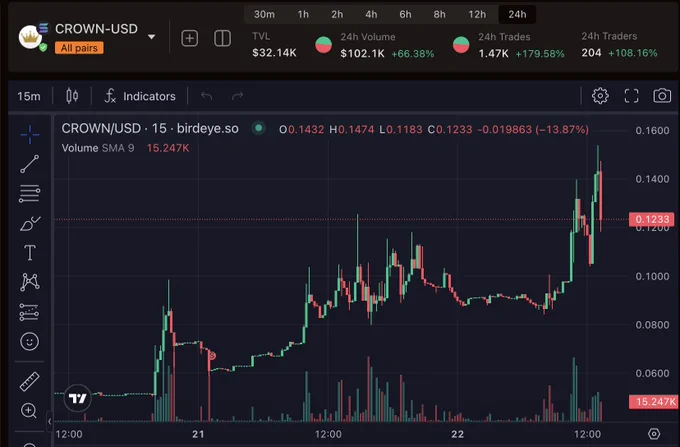680x447 pixels.
Task: Take a chart snapshot with camera icon
Action: pos(662,96)
